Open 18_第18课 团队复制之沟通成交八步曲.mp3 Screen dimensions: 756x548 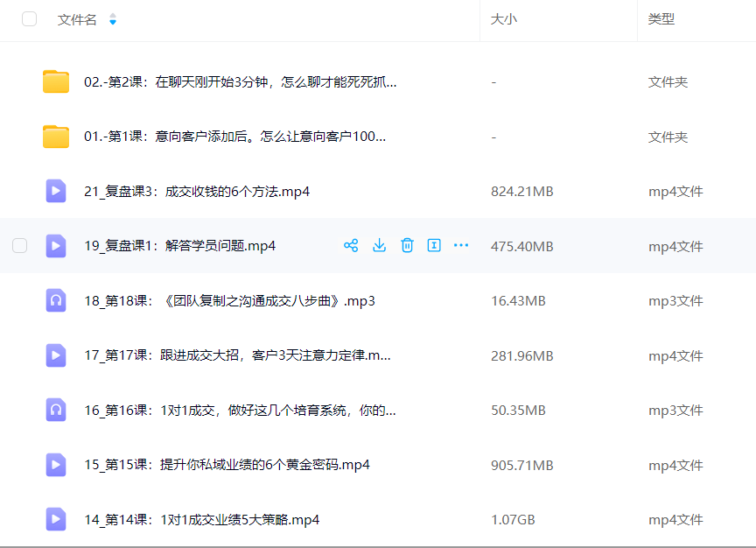click(229, 301)
